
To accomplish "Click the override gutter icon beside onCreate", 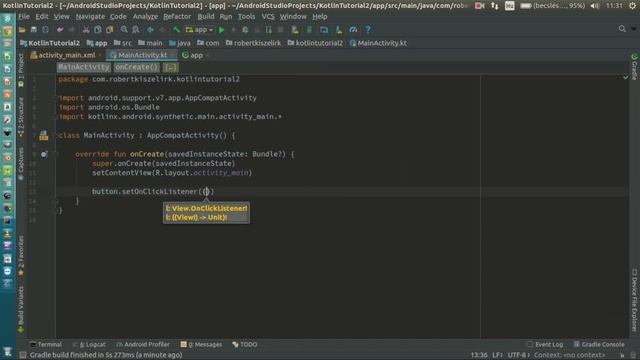I will tap(44, 154).
